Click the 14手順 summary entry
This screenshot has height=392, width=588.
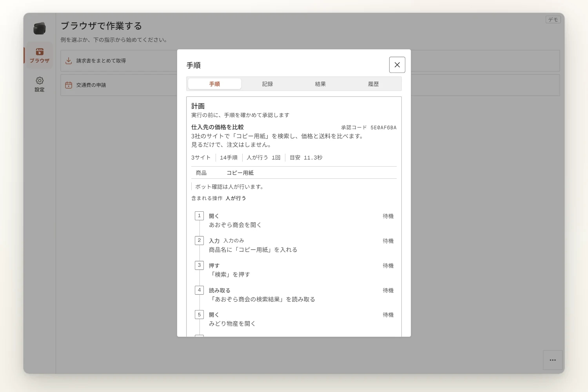[229, 158]
